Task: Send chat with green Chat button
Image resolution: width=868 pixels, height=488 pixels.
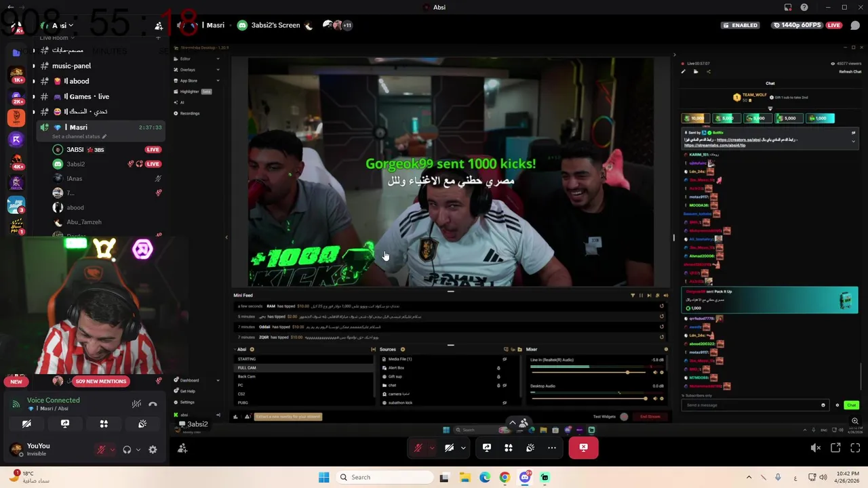Action: (852, 405)
